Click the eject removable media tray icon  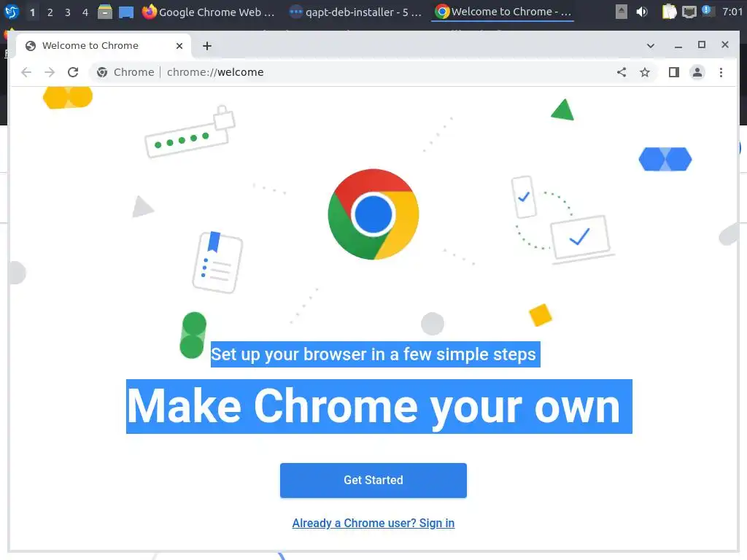[622, 12]
